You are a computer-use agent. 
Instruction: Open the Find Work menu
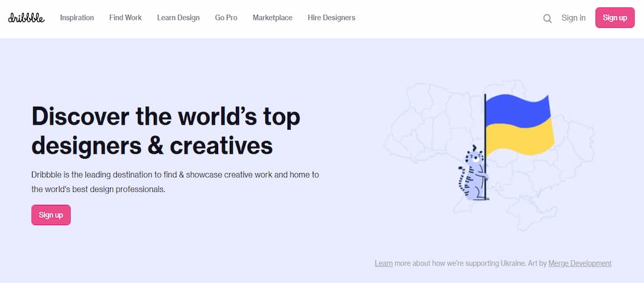click(x=125, y=18)
